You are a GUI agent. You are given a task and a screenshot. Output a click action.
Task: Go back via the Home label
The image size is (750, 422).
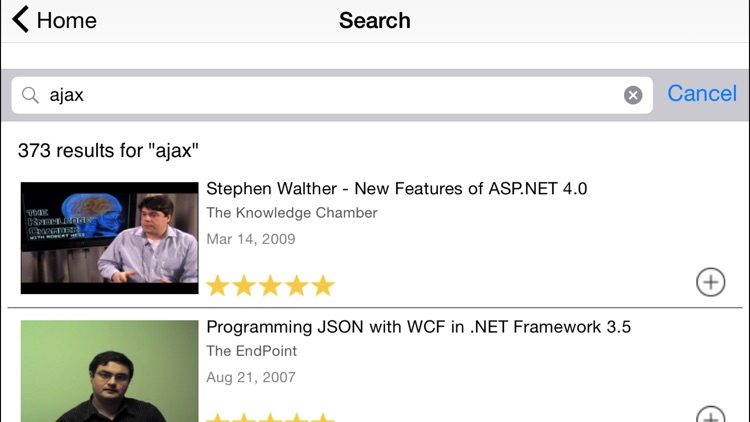tap(67, 20)
